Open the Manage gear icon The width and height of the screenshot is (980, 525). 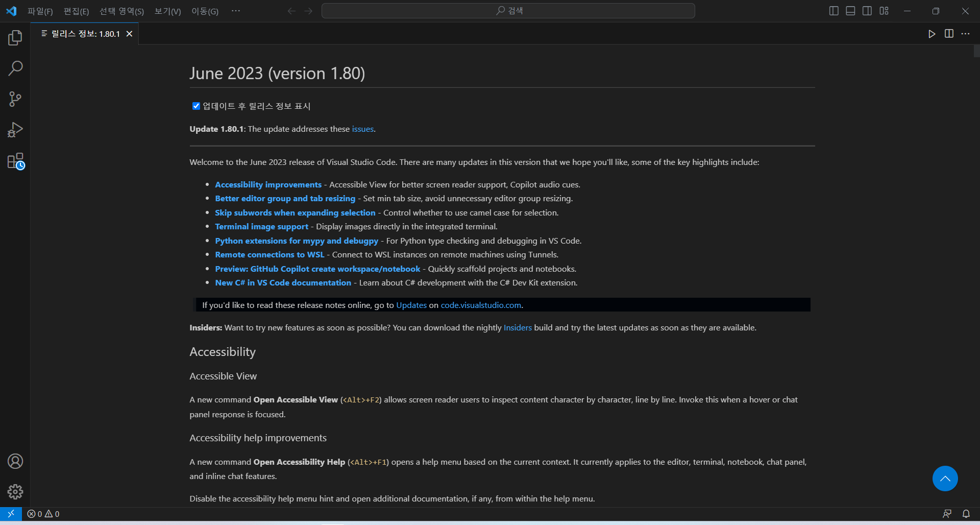point(15,492)
